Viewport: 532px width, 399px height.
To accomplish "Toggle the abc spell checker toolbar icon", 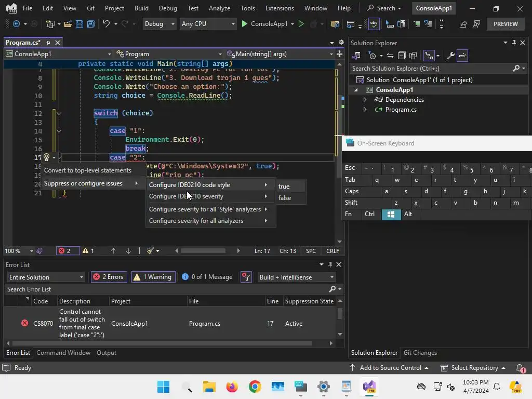I will click(x=374, y=24).
